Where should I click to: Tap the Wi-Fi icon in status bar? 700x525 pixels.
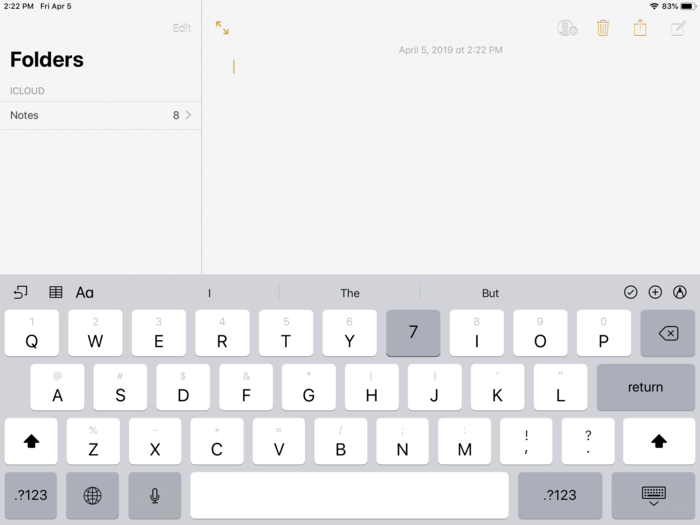[654, 6]
